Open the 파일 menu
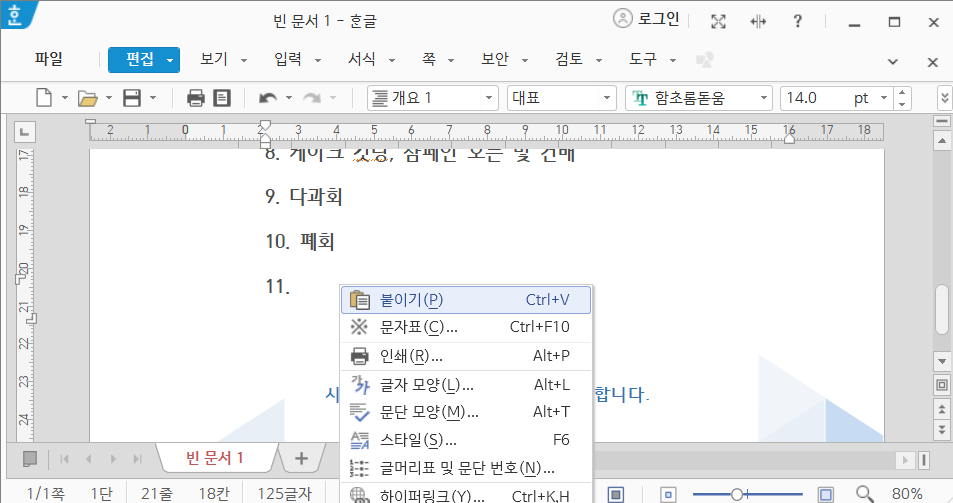This screenshot has width=953, height=503. click(x=49, y=59)
